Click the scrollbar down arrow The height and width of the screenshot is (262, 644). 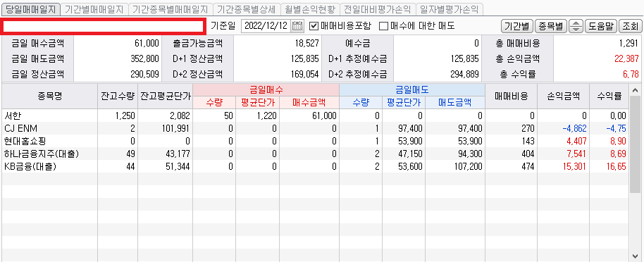pyautogui.click(x=635, y=256)
